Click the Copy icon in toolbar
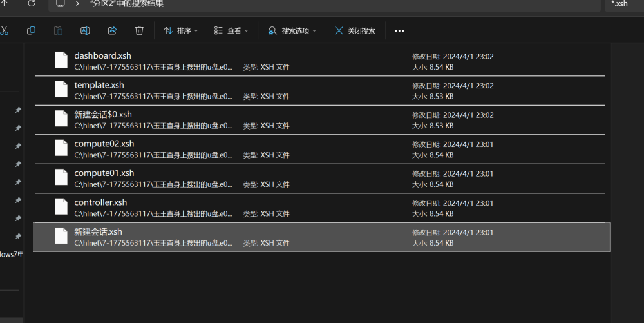 click(31, 30)
